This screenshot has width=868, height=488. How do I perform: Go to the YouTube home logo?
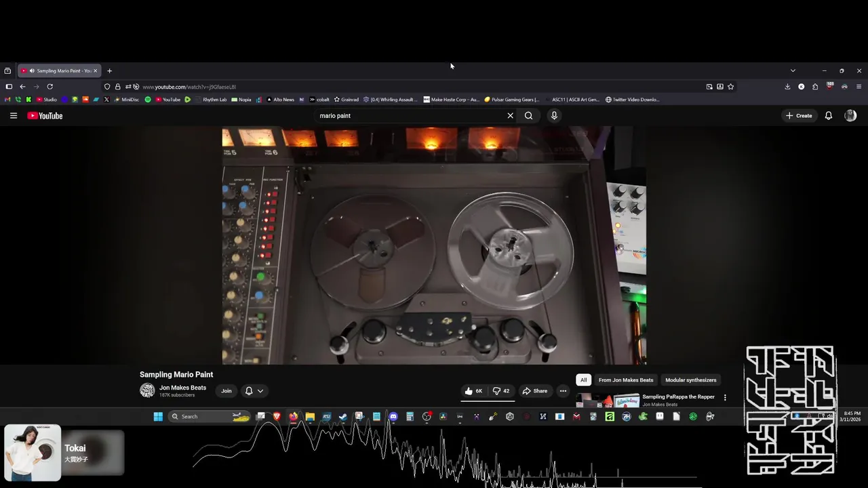(x=45, y=116)
